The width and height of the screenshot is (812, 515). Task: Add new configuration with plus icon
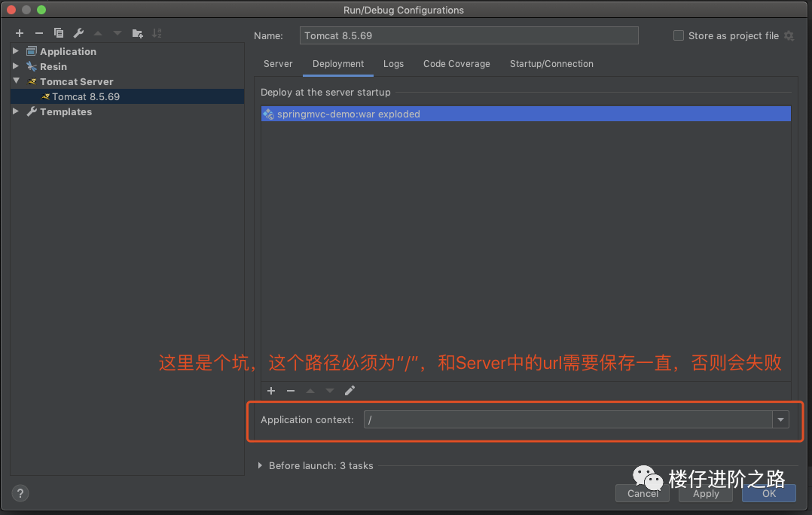[20, 33]
